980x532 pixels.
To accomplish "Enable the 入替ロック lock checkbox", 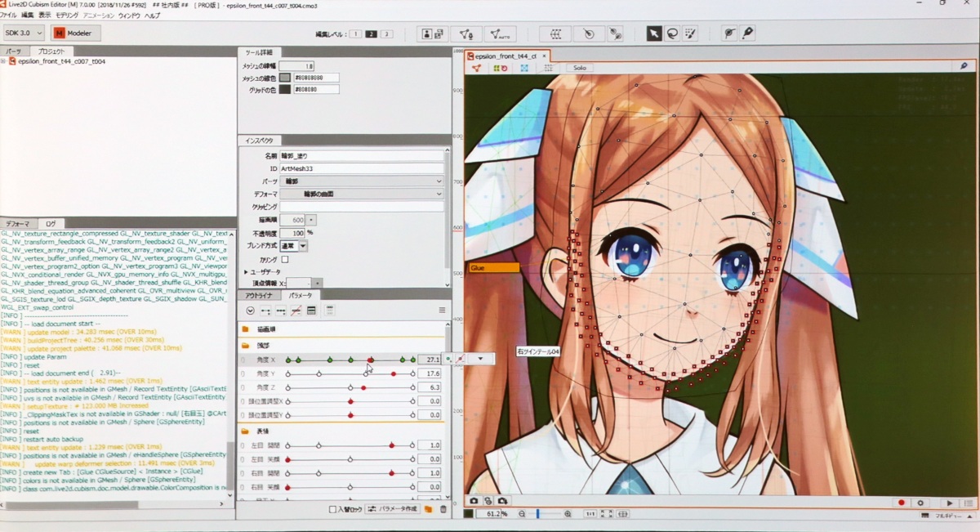I will point(332,509).
